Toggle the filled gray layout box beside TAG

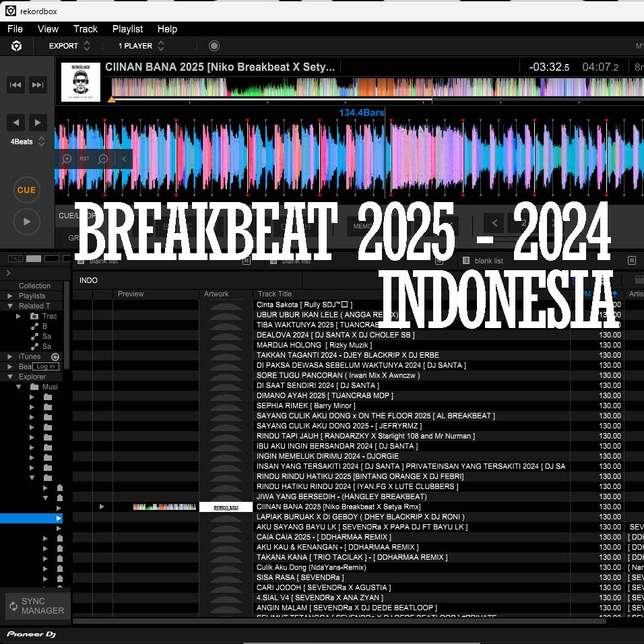pos(34,258)
